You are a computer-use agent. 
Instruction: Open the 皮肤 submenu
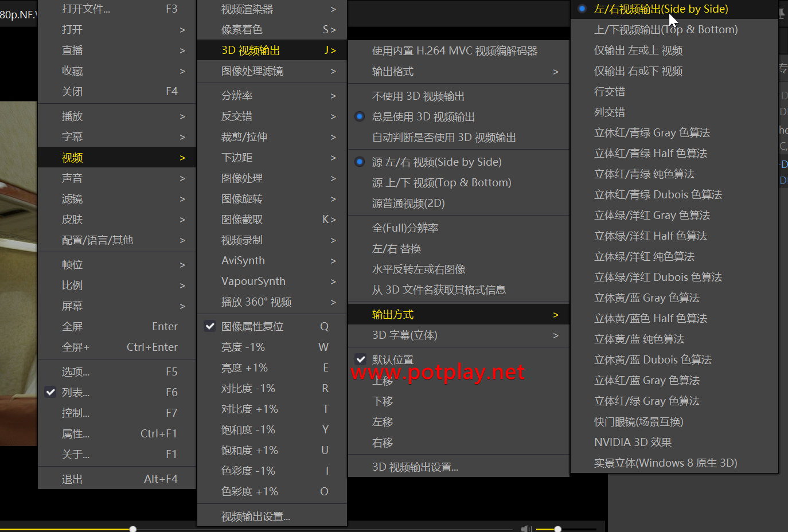coord(117,220)
